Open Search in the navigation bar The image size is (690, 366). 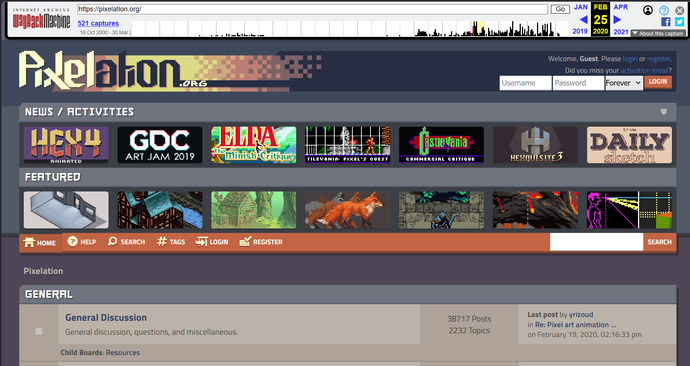(x=126, y=242)
